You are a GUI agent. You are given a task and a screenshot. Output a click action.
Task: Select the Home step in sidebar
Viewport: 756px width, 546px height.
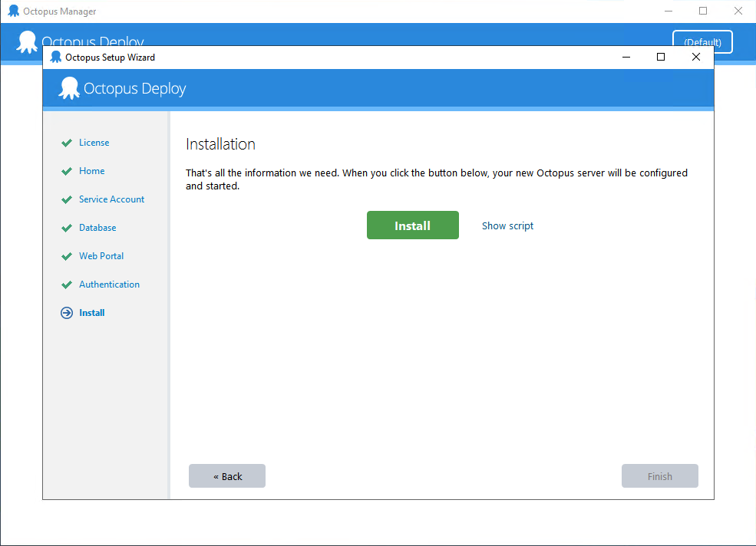click(91, 171)
